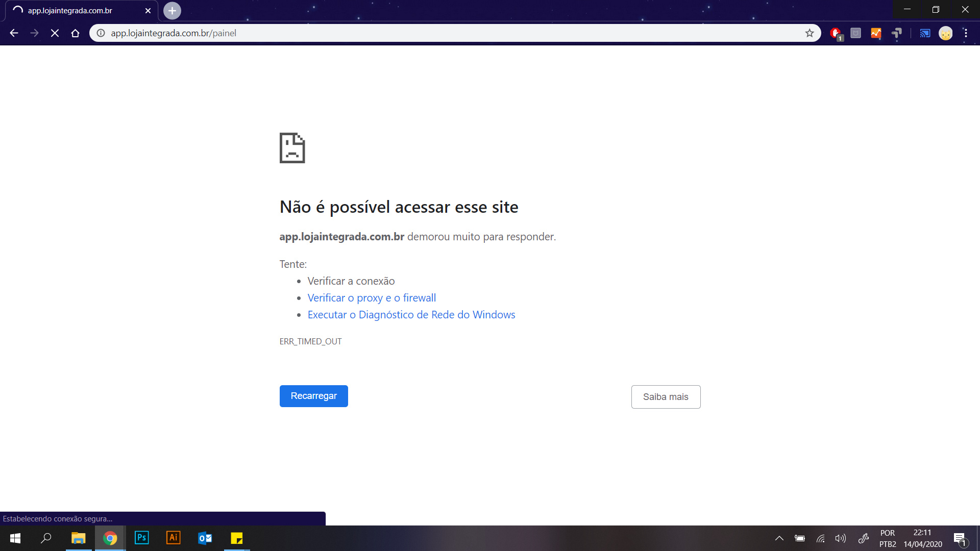
Task: Open Verificar o proxy e o firewall link
Action: pos(372,298)
